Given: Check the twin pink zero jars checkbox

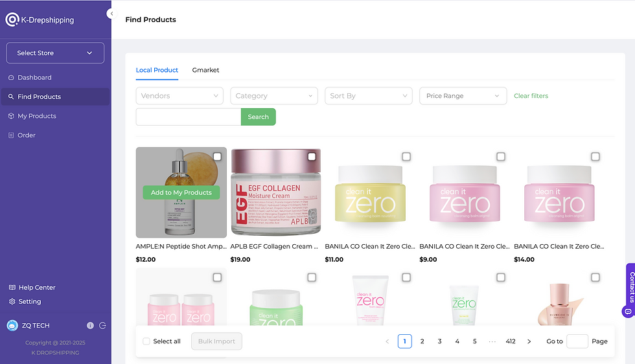Looking at the screenshot, I should coord(217,277).
